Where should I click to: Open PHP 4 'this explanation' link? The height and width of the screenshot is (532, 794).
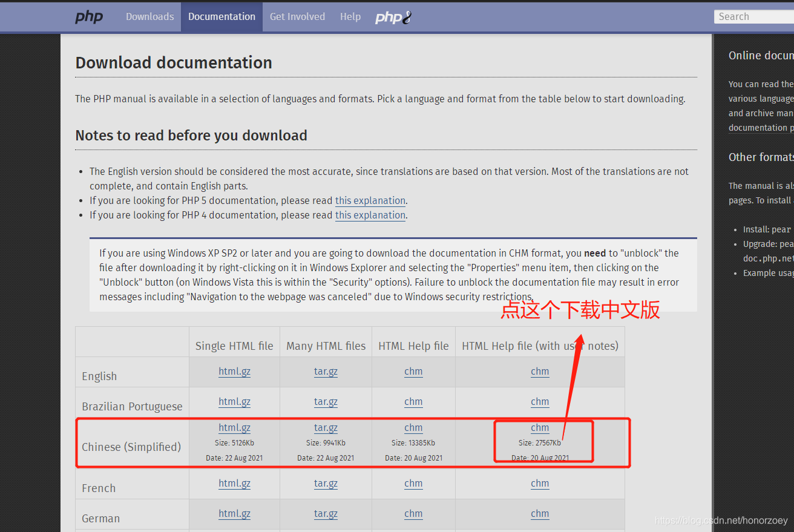pyautogui.click(x=370, y=215)
